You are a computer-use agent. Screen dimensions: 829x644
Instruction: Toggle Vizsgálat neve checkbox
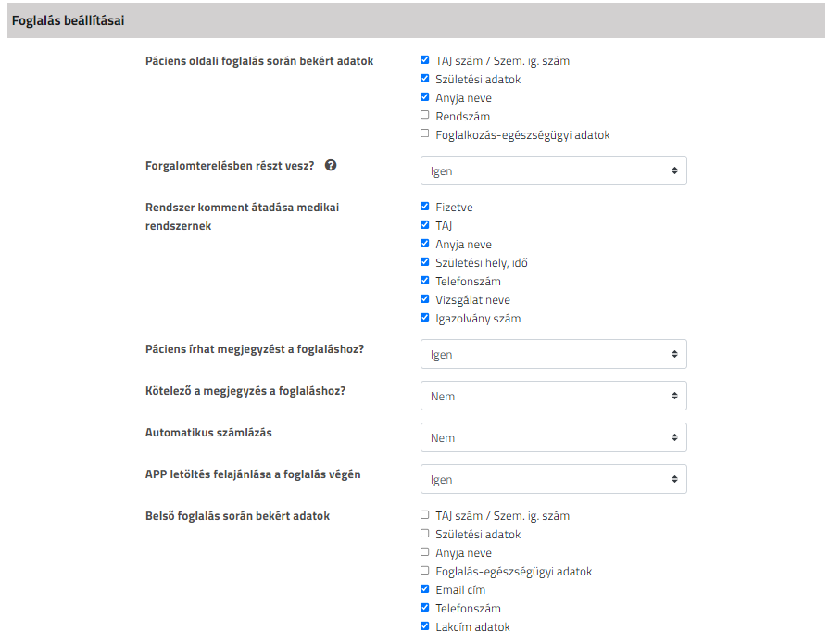pos(424,298)
